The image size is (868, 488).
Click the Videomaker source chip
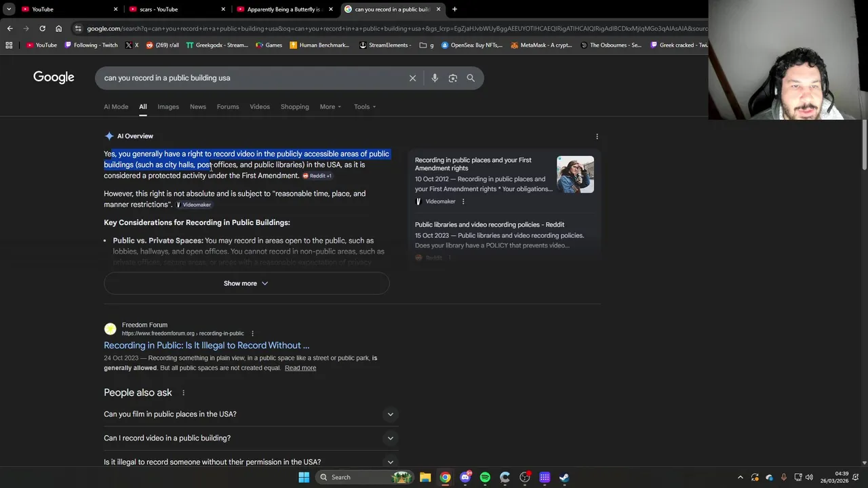194,205
